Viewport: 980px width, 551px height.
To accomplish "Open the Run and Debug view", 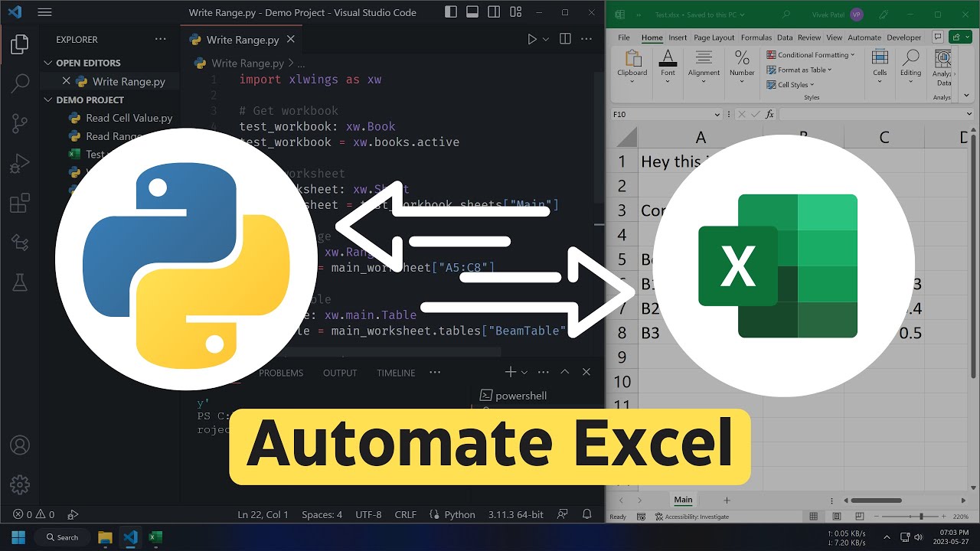I will (20, 163).
